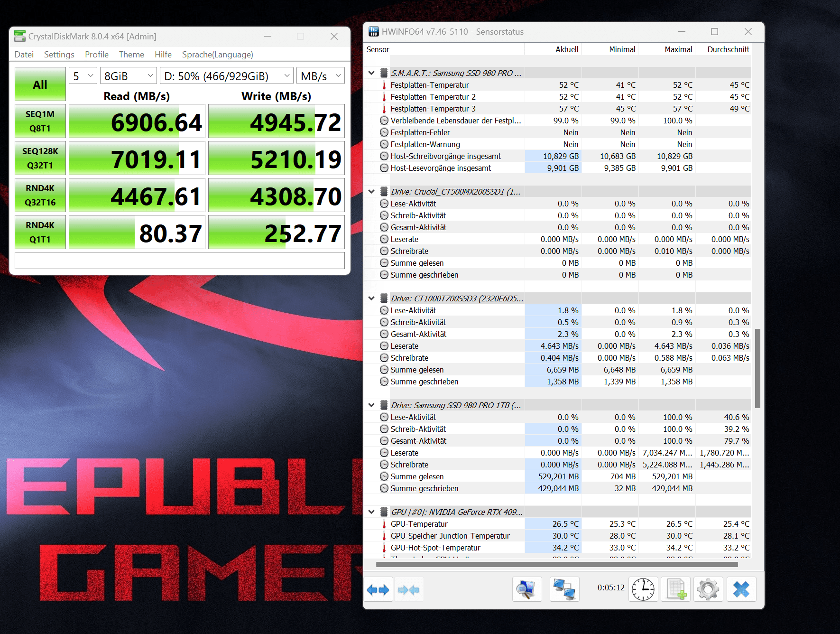Screen dimensions: 840x634
Task: Click the thermometer icon beside GPU-Hot-Spot-Temperatur
Action: tap(384, 548)
